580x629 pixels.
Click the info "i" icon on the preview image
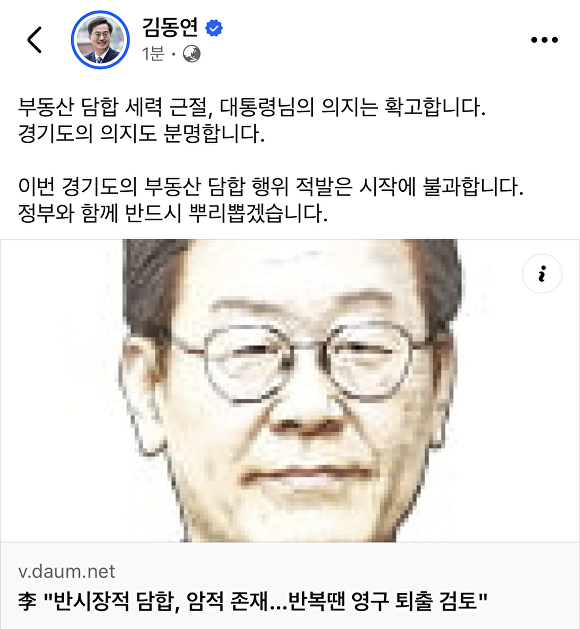click(x=542, y=274)
